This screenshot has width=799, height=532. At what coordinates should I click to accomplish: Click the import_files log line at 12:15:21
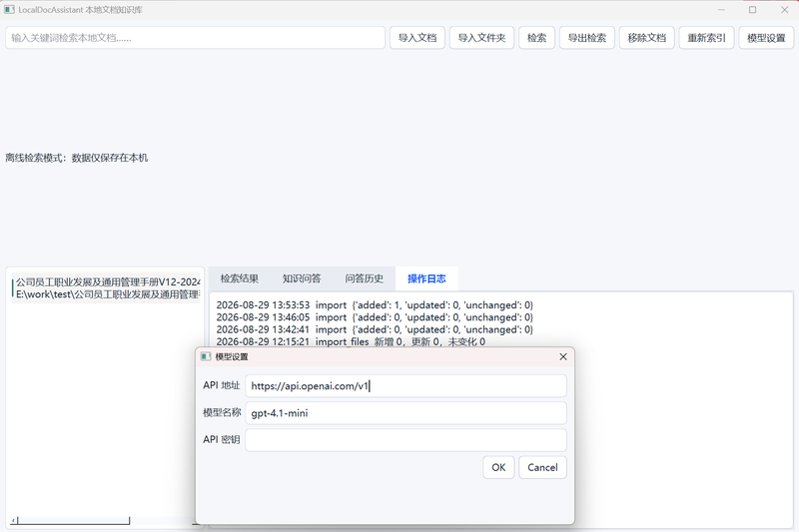[351, 341]
